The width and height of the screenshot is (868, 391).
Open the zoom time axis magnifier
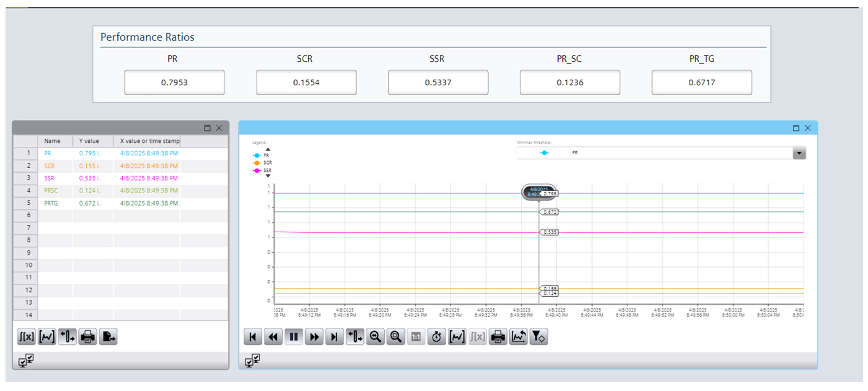pos(375,337)
